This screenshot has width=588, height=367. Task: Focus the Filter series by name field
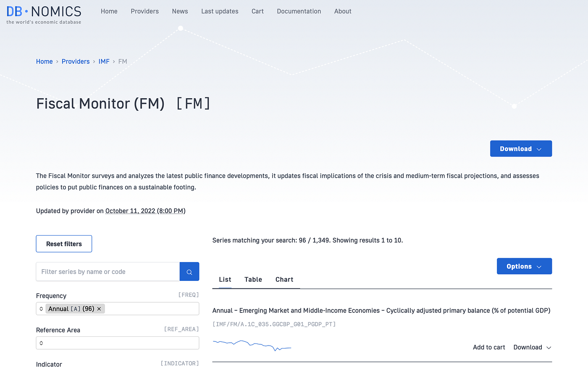108,272
